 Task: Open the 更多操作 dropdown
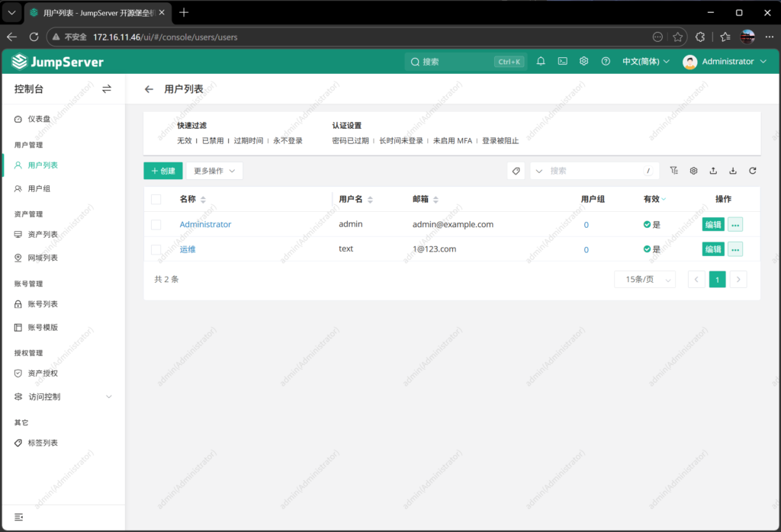[214, 171]
